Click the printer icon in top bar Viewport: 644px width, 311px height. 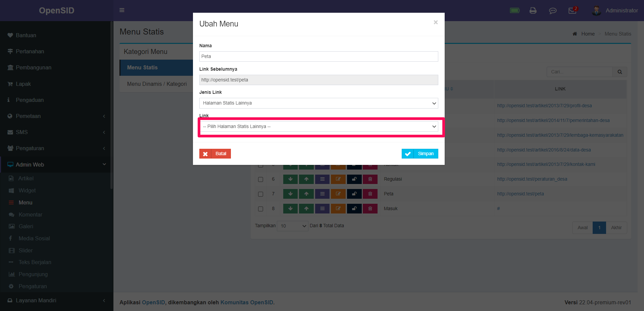click(533, 10)
